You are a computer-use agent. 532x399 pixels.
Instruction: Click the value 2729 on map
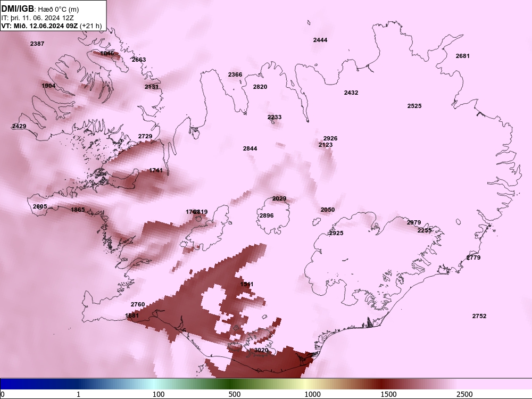pyautogui.click(x=145, y=136)
